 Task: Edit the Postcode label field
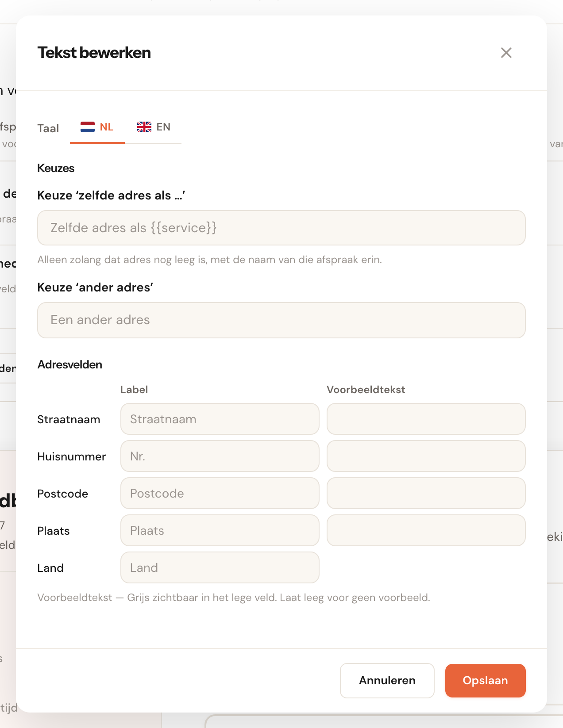tap(220, 493)
